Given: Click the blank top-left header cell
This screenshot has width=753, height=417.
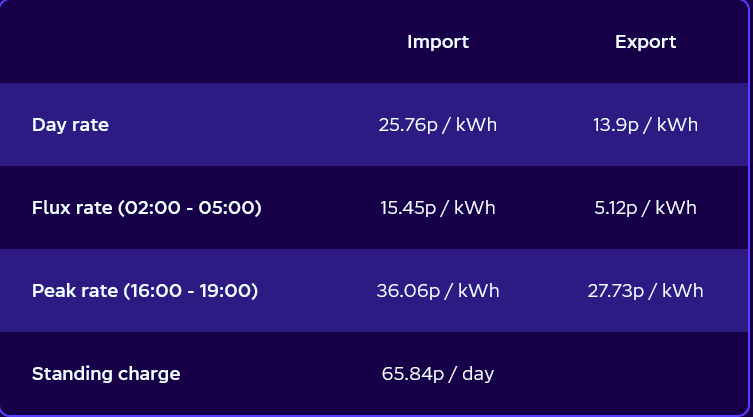Looking at the screenshot, I should (x=150, y=42).
